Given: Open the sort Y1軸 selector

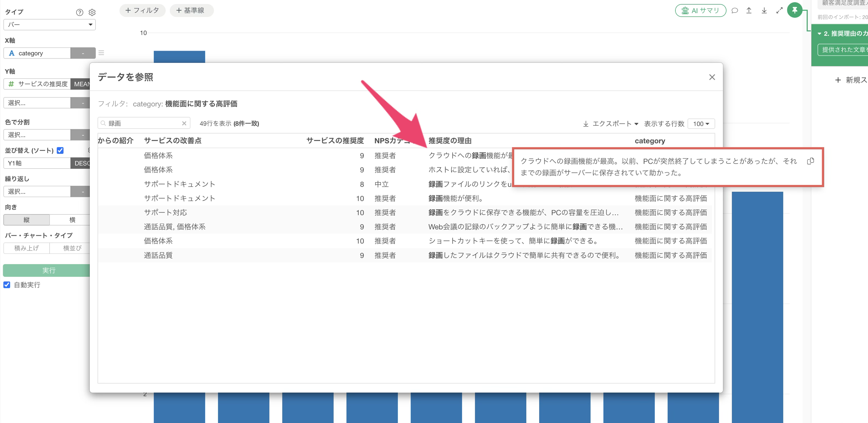Looking at the screenshot, I should 37,163.
